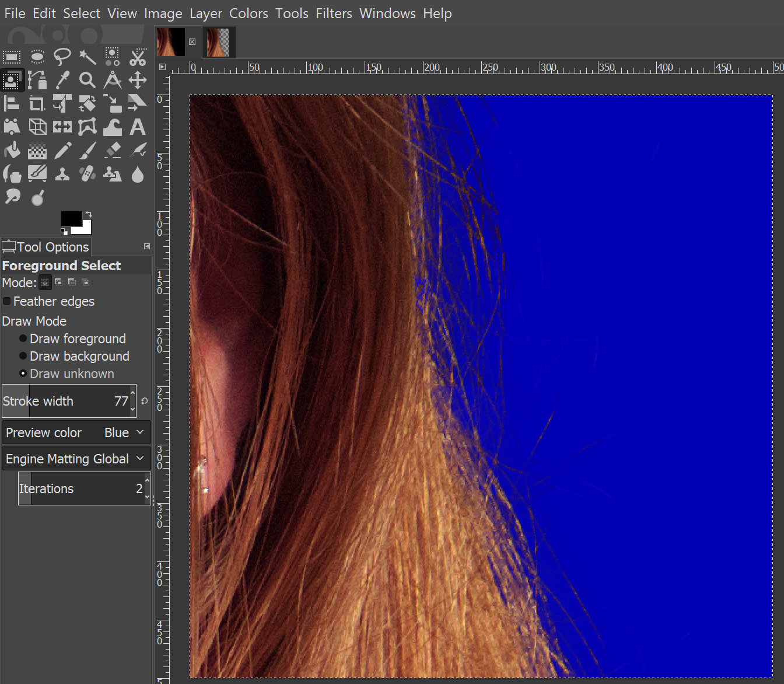Enable the Feather edges checkbox
This screenshot has width=784, height=684.
[x=6, y=301]
